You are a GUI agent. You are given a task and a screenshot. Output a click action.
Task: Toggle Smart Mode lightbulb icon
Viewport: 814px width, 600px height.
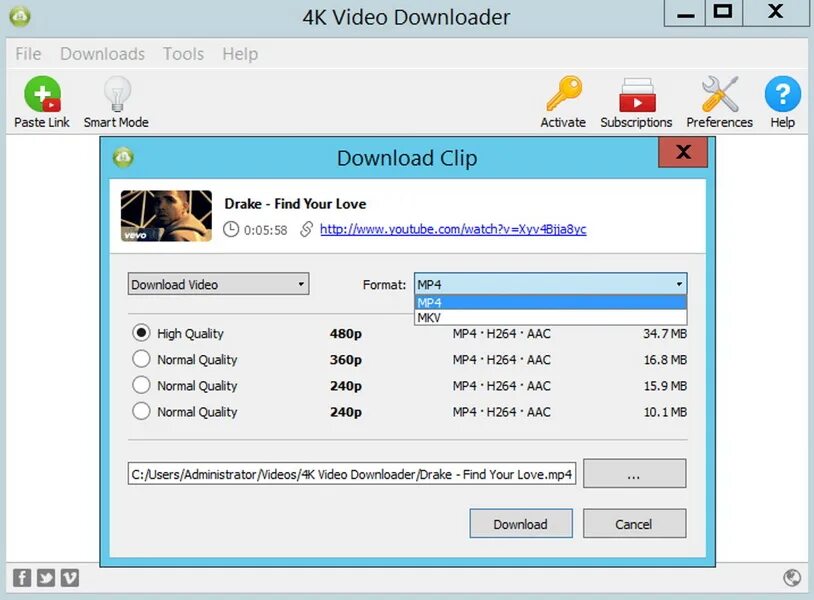[117, 94]
